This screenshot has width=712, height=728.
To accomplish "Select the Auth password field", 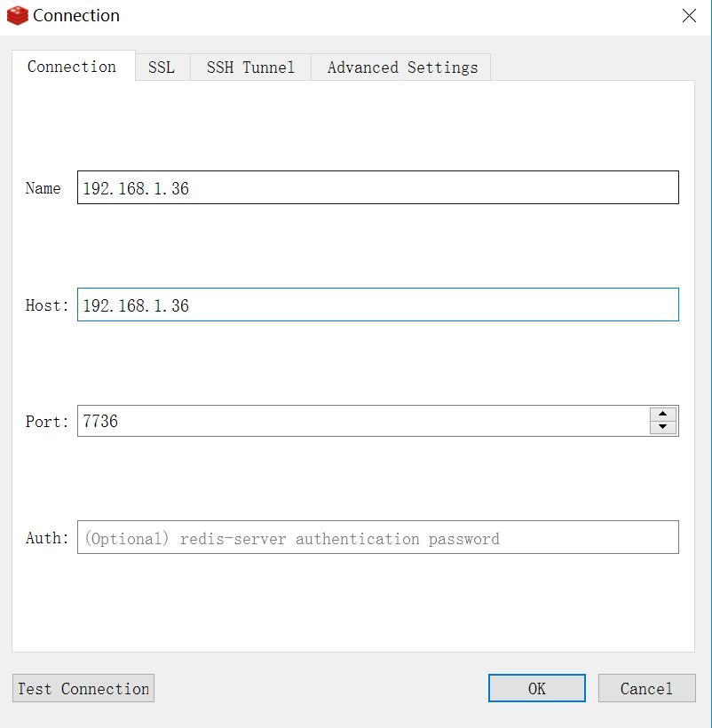I will (377, 538).
